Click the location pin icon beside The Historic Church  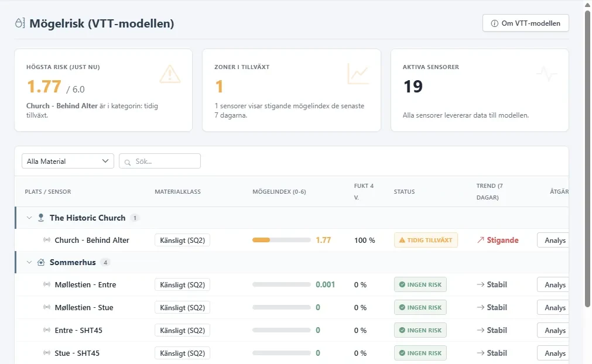pyautogui.click(x=41, y=218)
